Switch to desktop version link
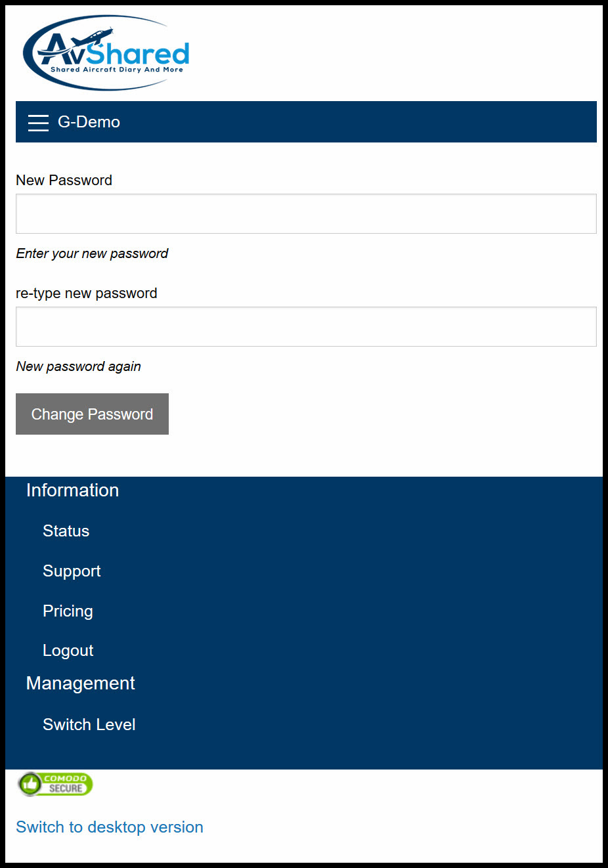Viewport: 608px width, 868px height. click(x=110, y=827)
